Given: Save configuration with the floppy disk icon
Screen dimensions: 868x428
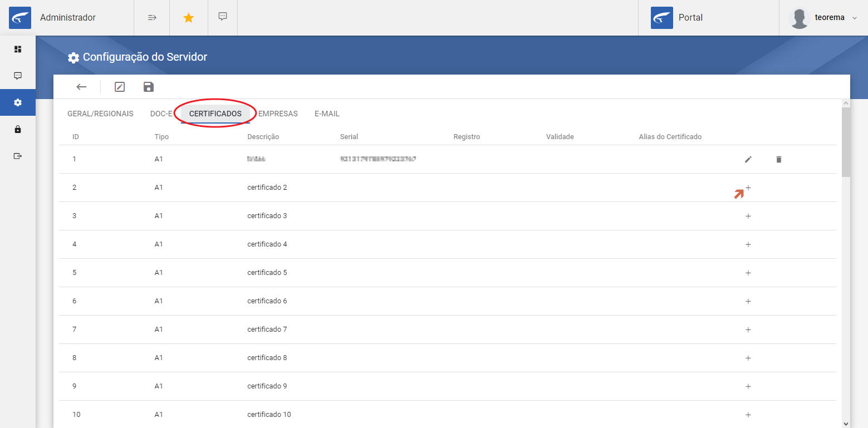Looking at the screenshot, I should click(x=149, y=87).
